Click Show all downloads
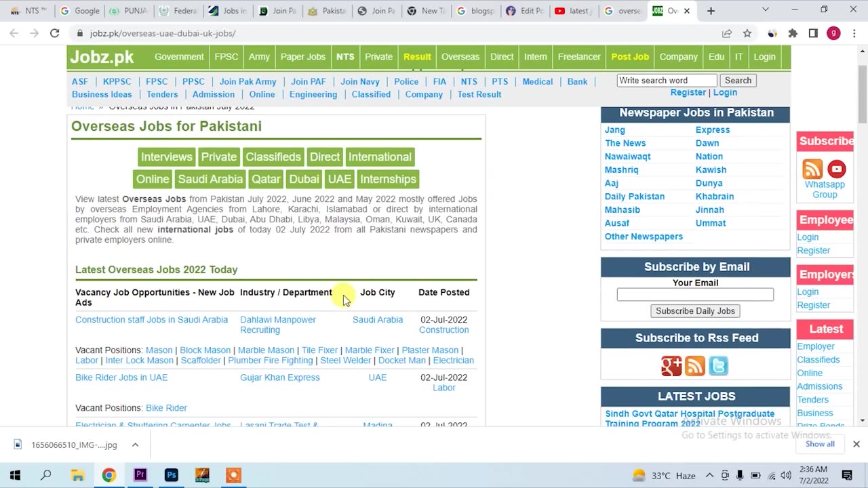The height and width of the screenshot is (488, 868). click(x=820, y=444)
